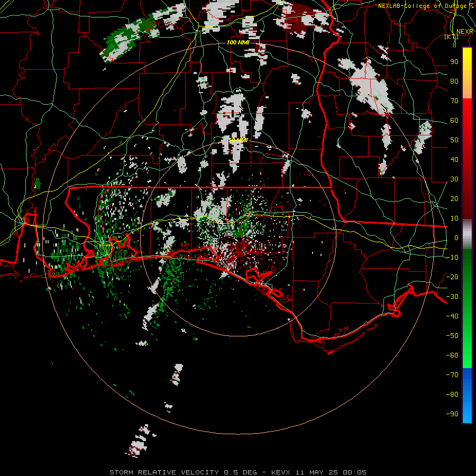Click the -70 value on color scale
The height and width of the screenshot is (476, 476).
coord(452,375)
